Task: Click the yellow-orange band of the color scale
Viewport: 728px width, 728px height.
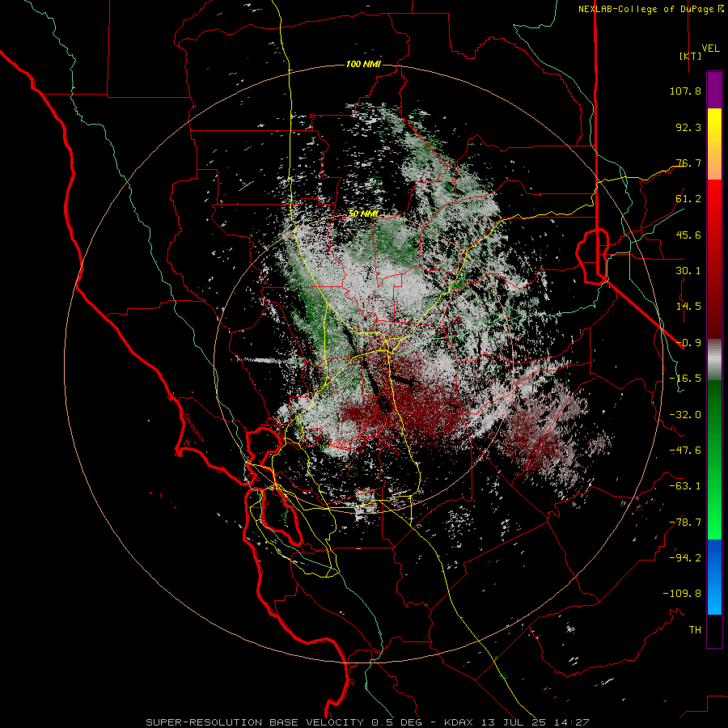Action: click(714, 145)
